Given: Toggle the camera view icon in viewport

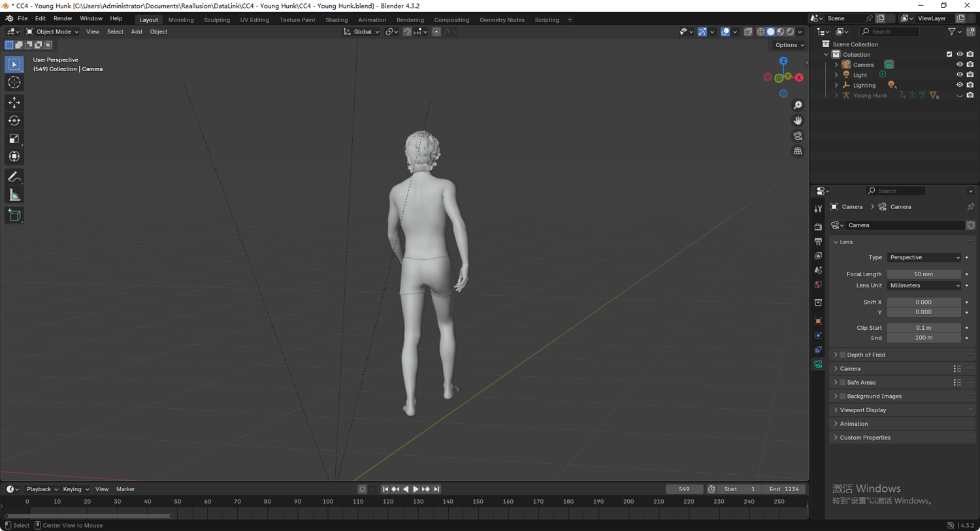Looking at the screenshot, I should coord(798,136).
